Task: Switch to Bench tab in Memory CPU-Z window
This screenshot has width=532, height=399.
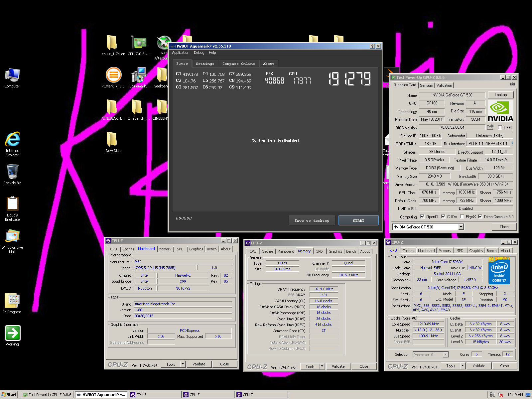Action: click(x=351, y=251)
